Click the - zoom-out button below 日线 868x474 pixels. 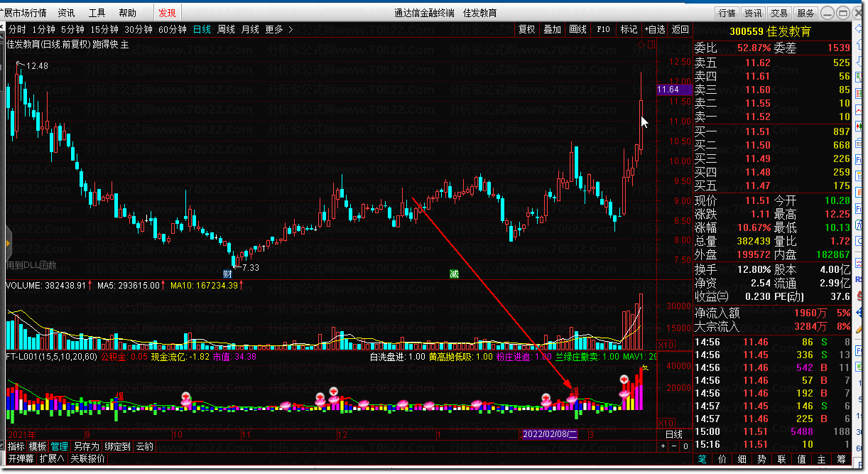[x=674, y=446]
